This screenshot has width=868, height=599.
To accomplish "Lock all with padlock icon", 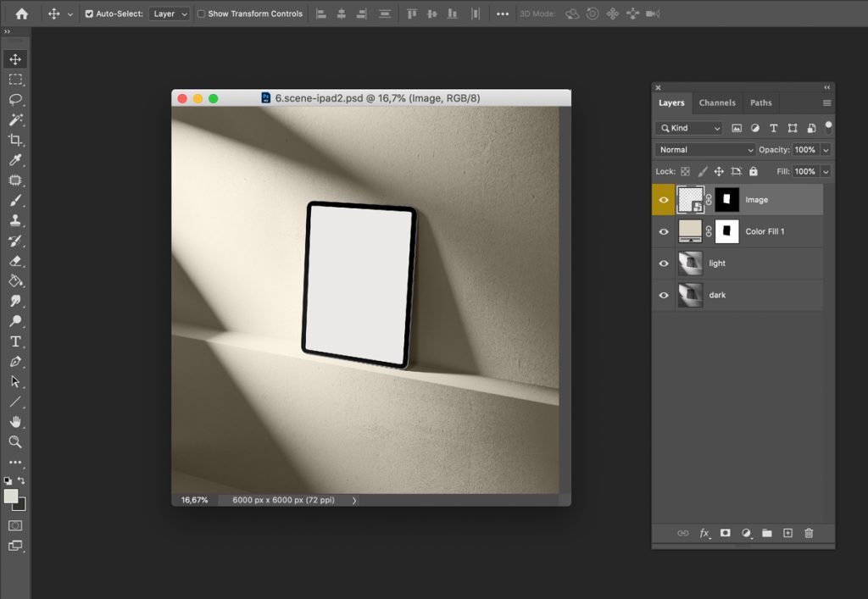I will 754,171.
